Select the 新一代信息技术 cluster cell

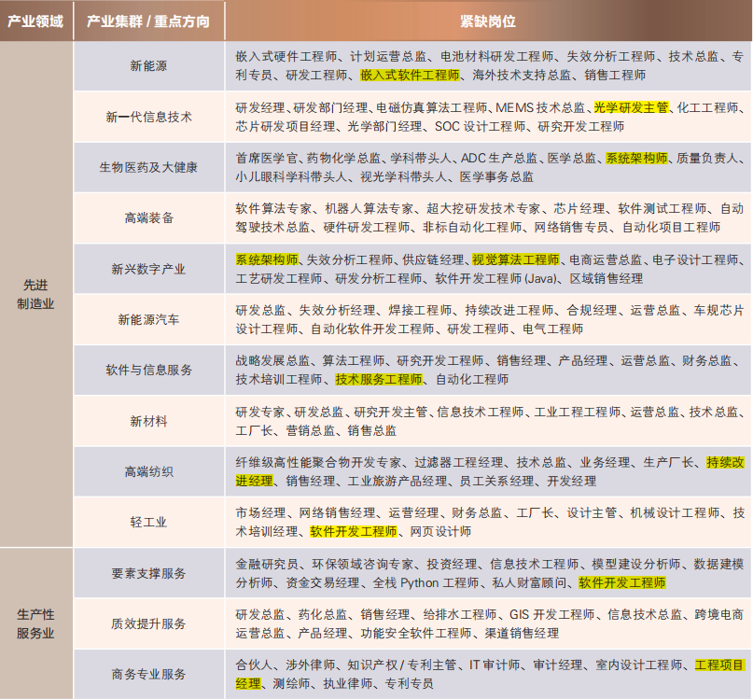point(148,117)
